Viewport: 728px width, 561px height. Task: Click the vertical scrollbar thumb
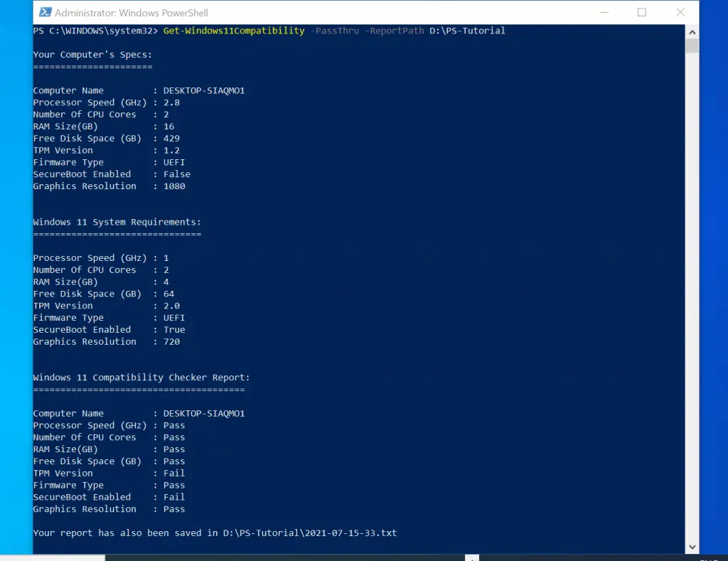tap(692, 46)
